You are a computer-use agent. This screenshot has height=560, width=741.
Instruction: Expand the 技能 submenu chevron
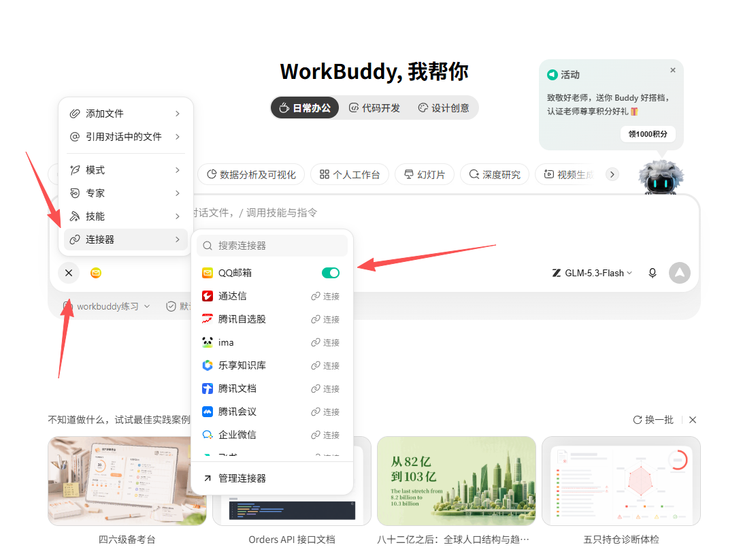(x=178, y=216)
